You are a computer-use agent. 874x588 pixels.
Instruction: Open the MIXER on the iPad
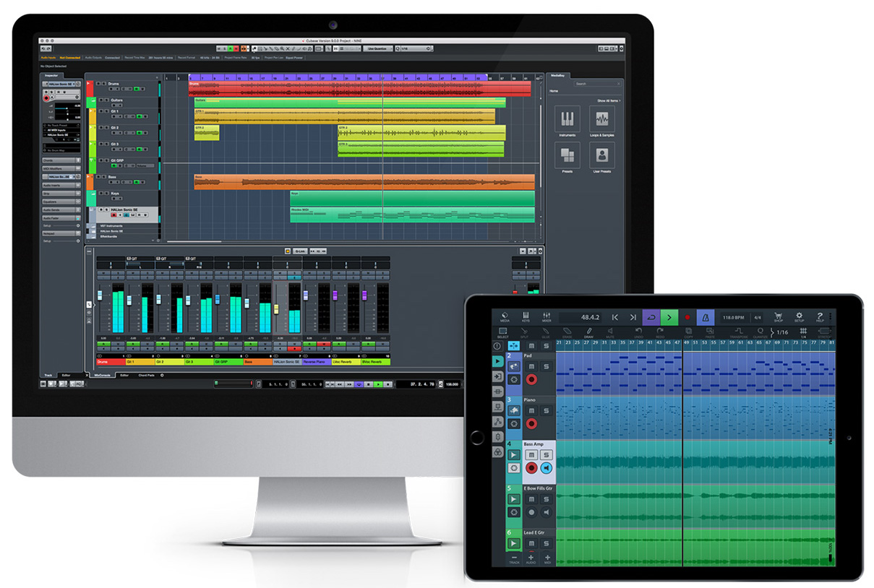pos(547,317)
